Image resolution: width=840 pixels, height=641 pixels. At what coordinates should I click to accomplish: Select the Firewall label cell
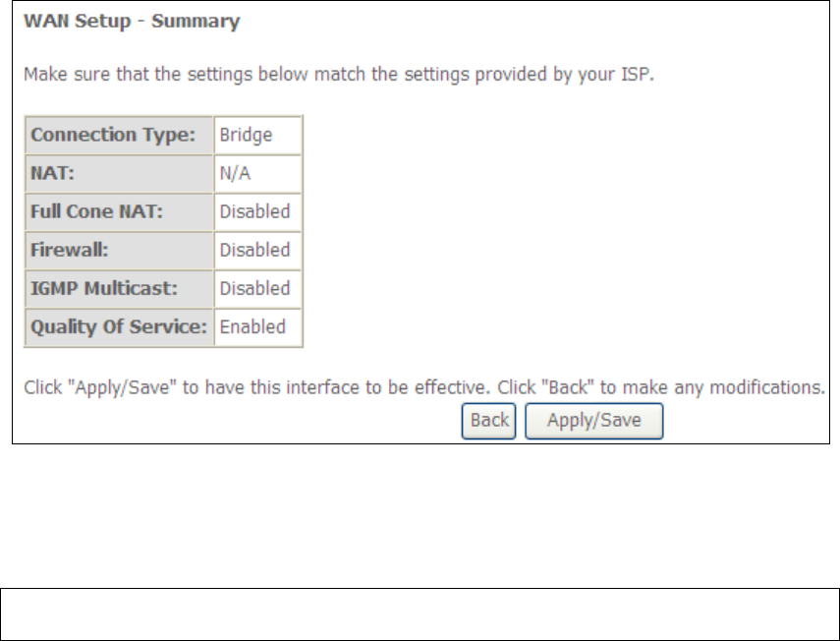coord(119,250)
